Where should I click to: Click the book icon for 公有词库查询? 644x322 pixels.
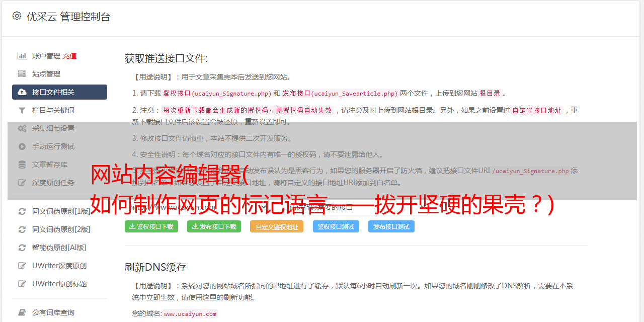coord(22,312)
